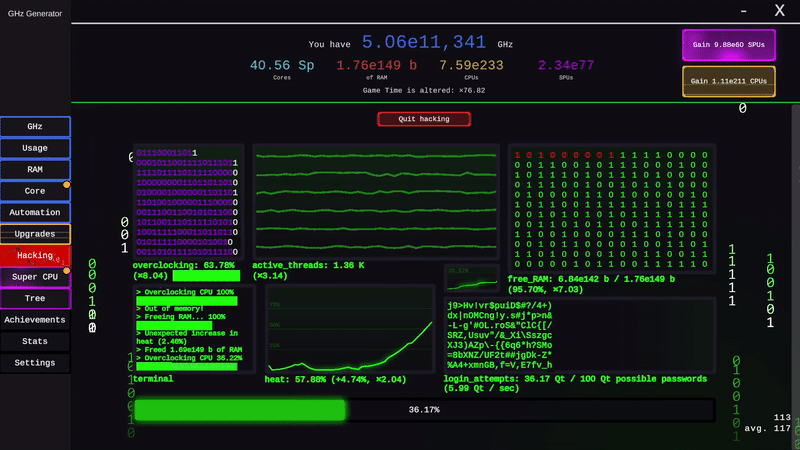Open the Super CPU tab
This screenshot has height=450, width=800.
tap(35, 277)
